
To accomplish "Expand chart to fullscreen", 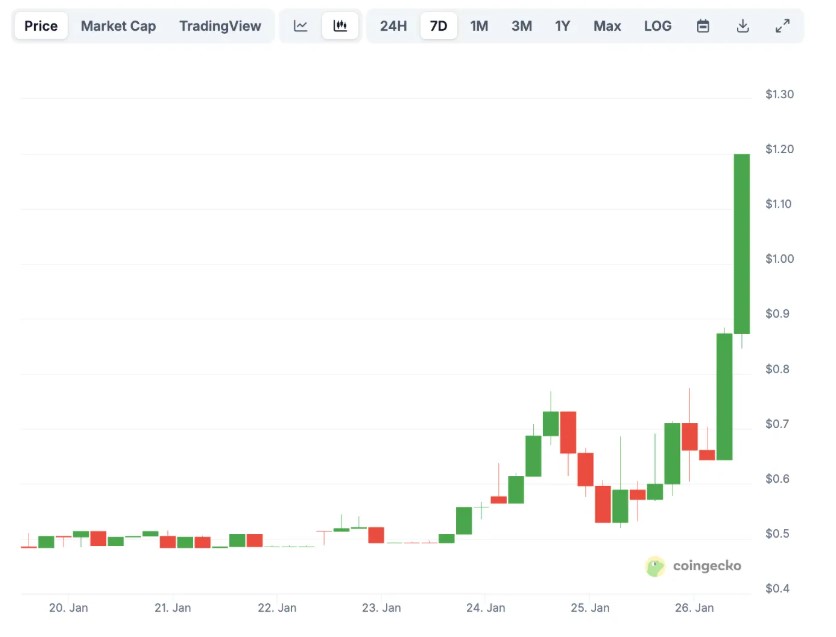I will pos(783,26).
